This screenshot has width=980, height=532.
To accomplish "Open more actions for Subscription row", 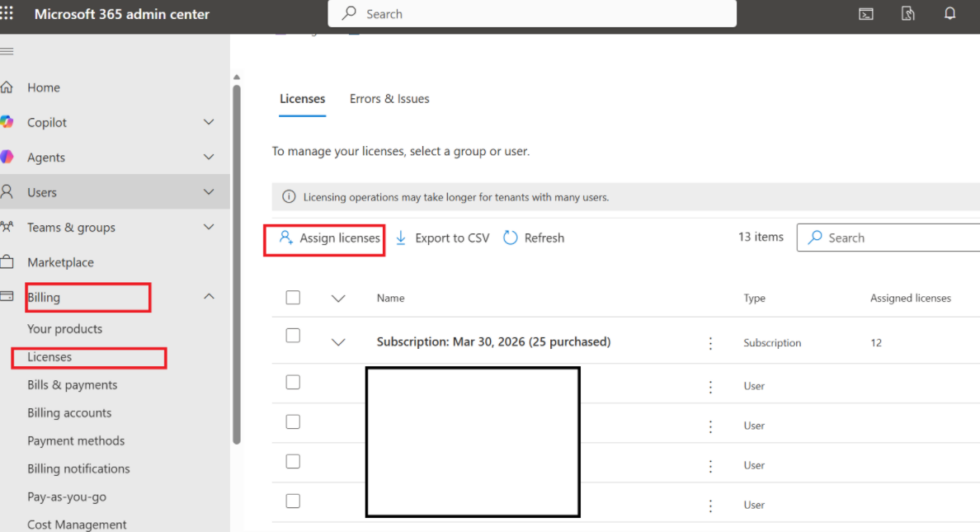I will point(710,342).
